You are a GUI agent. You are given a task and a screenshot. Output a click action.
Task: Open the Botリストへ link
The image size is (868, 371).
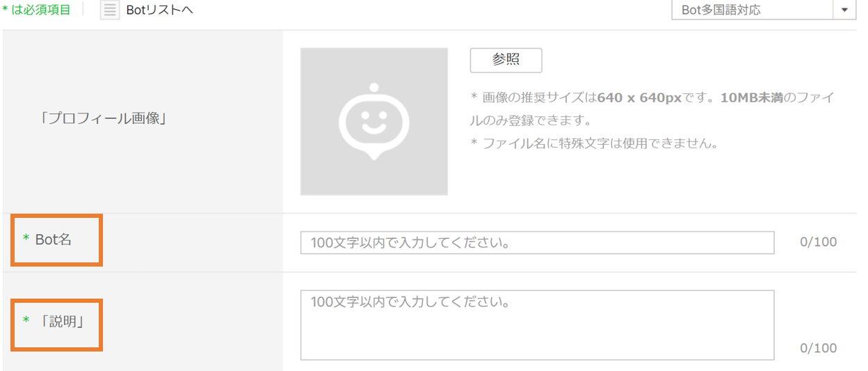(x=159, y=10)
